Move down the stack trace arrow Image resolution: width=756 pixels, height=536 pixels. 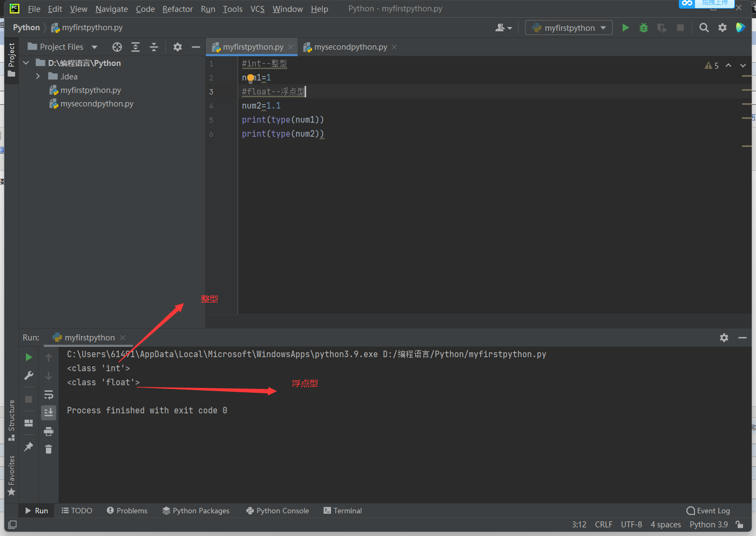tap(49, 376)
